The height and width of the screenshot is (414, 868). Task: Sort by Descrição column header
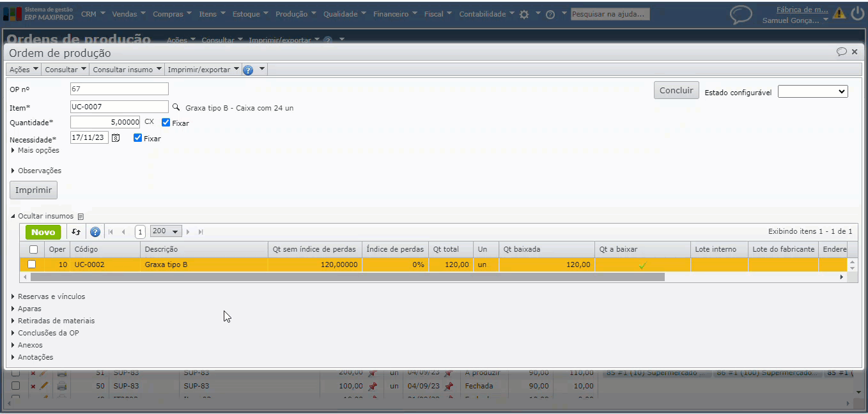coord(204,249)
